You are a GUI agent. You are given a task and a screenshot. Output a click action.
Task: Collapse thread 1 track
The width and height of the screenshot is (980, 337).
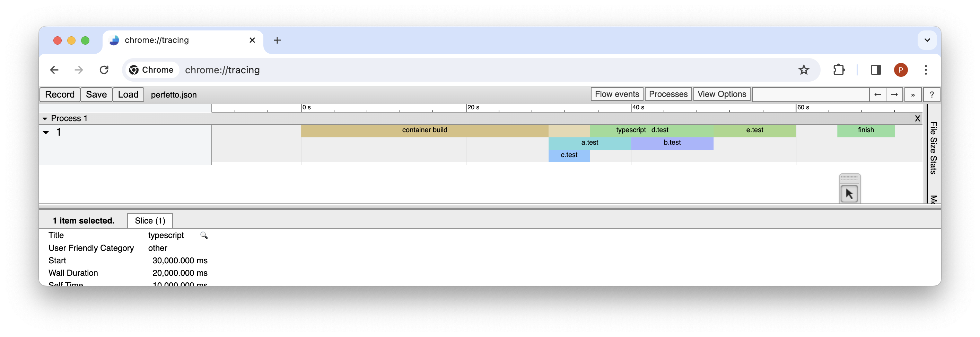[x=46, y=132]
